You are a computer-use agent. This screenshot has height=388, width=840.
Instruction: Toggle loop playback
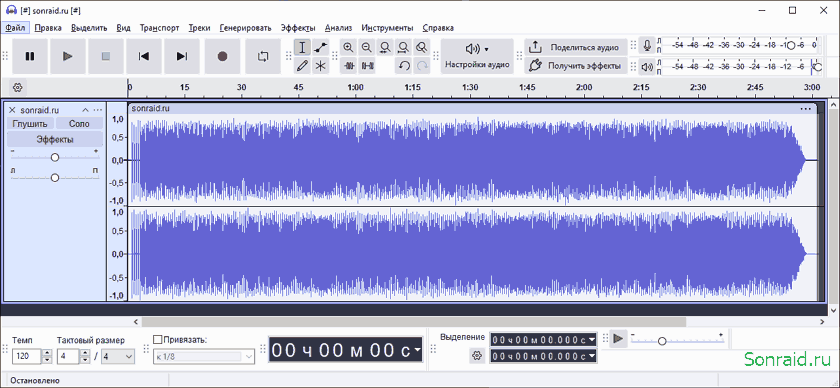262,56
